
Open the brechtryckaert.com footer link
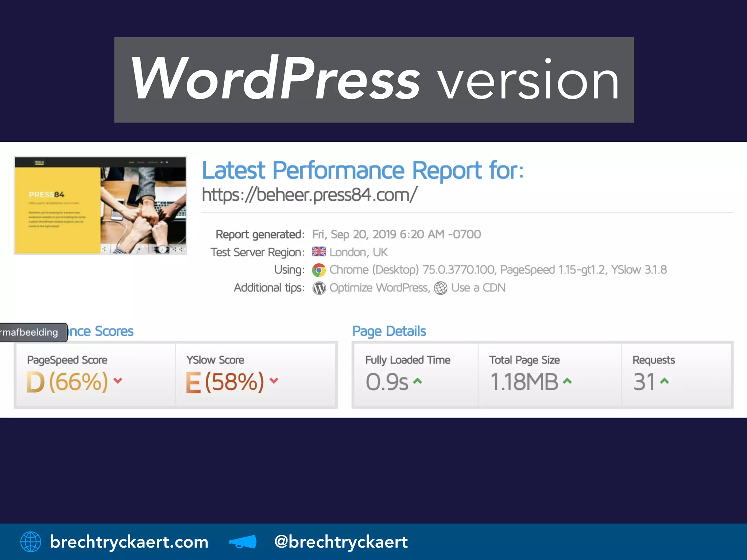tap(129, 542)
